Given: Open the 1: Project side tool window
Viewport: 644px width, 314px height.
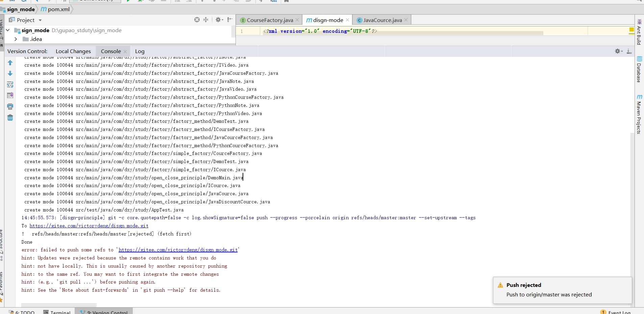Looking at the screenshot, I should 2,32.
